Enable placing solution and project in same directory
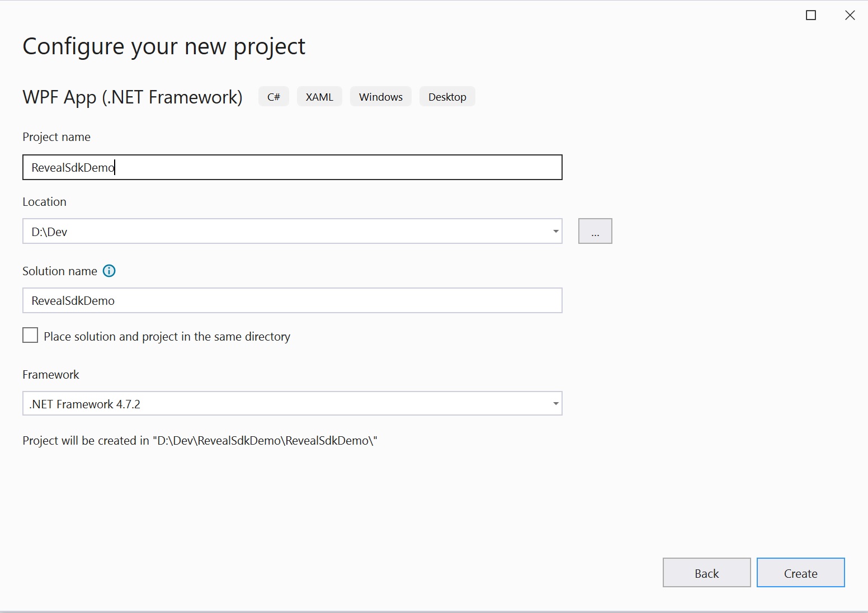Viewport: 868px width, 613px height. point(30,336)
